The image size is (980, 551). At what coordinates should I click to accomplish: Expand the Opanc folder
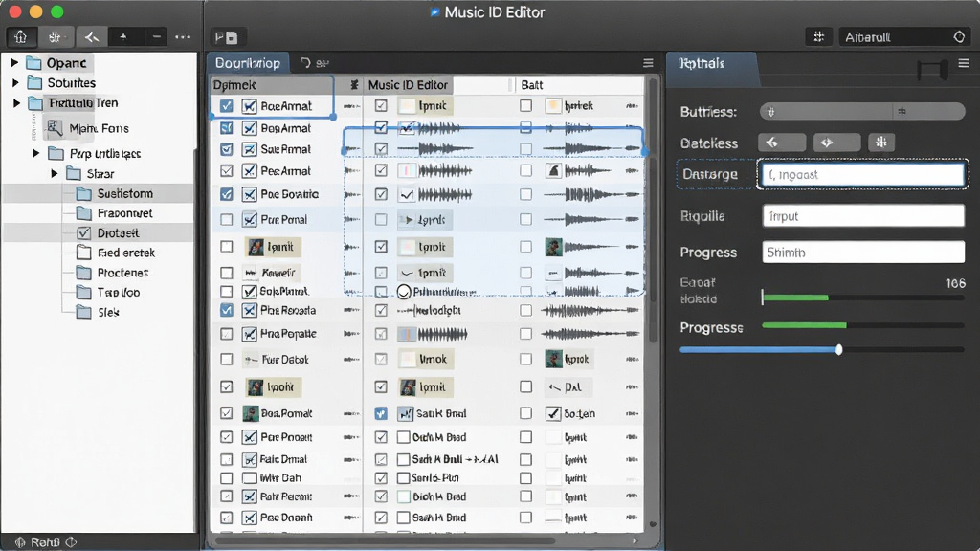[14, 63]
